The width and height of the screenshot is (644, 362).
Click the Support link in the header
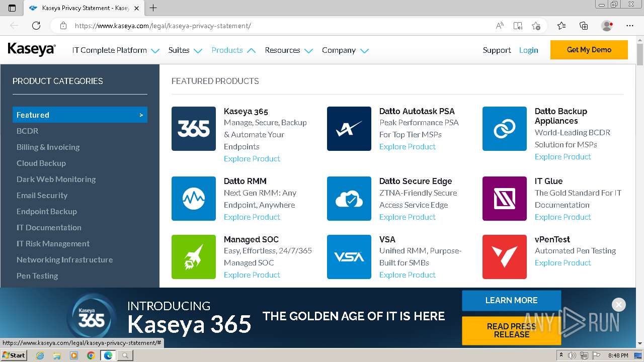[x=497, y=50]
